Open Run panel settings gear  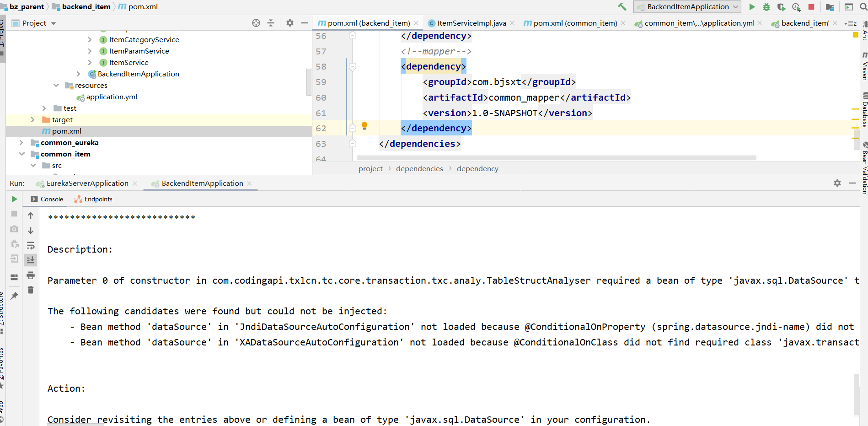(837, 183)
